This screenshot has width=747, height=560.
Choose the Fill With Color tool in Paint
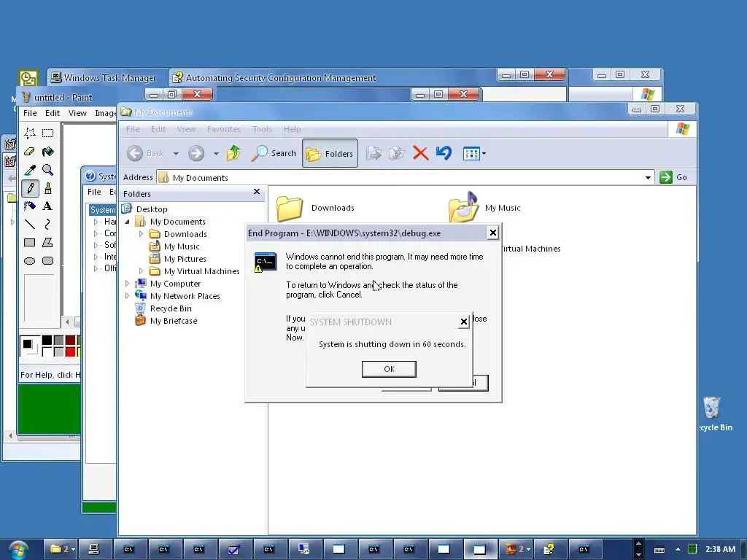click(47, 152)
